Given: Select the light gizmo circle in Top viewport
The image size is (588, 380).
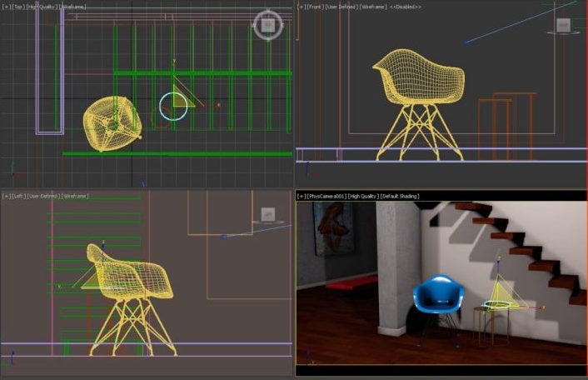Looking at the screenshot, I should (x=173, y=107).
